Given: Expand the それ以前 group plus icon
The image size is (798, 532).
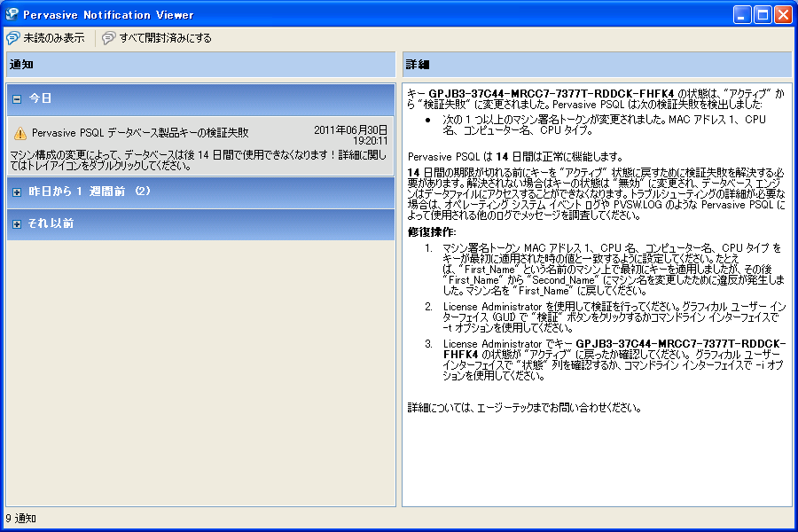Looking at the screenshot, I should tap(17, 224).
